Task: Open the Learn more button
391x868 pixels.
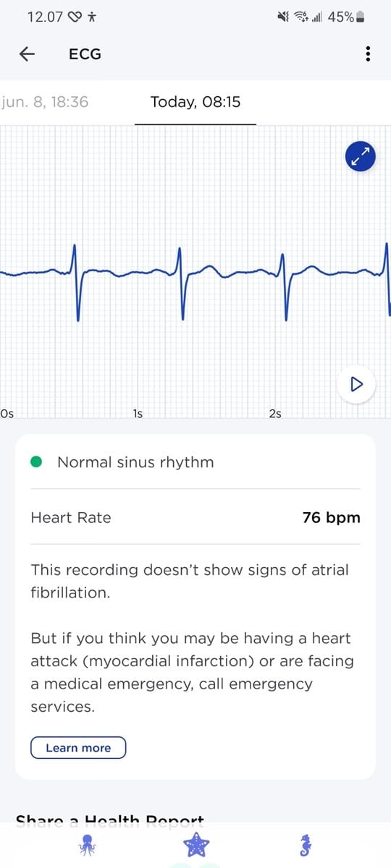Action: pyautogui.click(x=78, y=748)
